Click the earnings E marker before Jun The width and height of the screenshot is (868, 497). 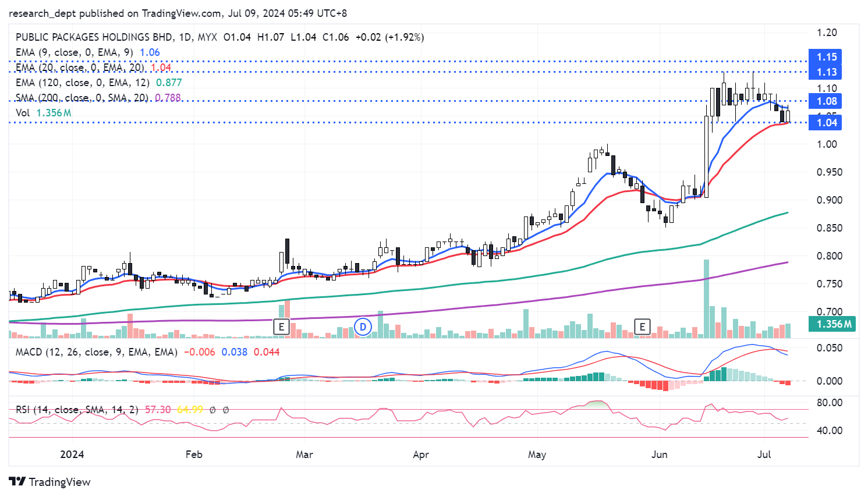click(x=642, y=326)
